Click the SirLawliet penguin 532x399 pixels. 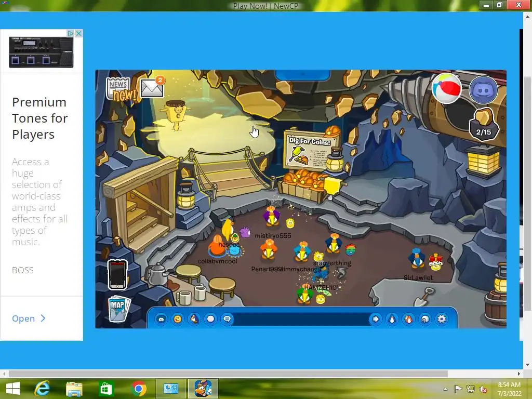click(x=416, y=259)
